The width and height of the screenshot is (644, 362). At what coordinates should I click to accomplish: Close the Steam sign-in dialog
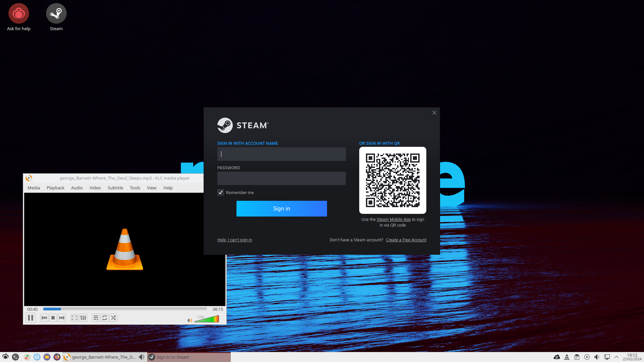[x=434, y=113]
